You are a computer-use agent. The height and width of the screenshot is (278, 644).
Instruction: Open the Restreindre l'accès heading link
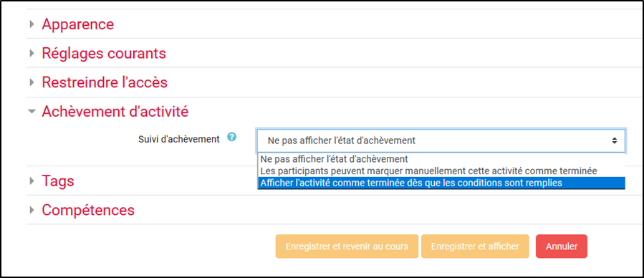point(105,82)
